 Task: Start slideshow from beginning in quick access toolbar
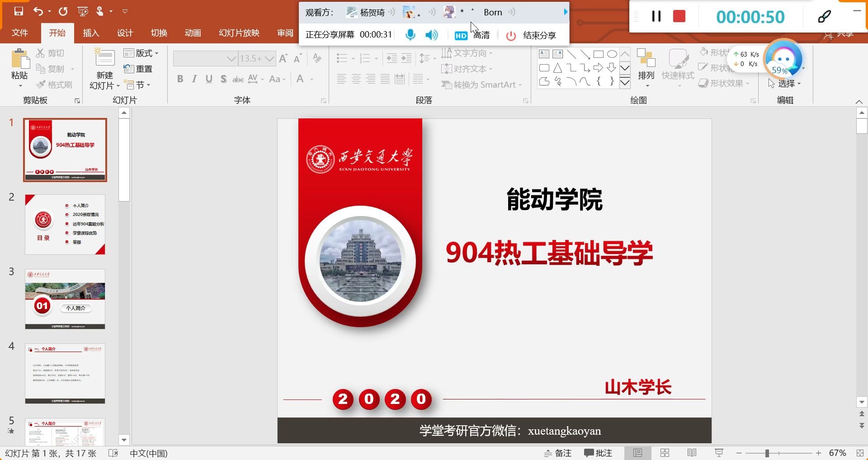click(83, 11)
